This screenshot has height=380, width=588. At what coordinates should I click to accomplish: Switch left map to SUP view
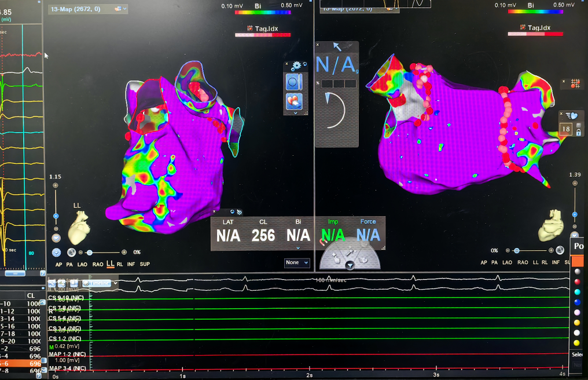coord(145,264)
